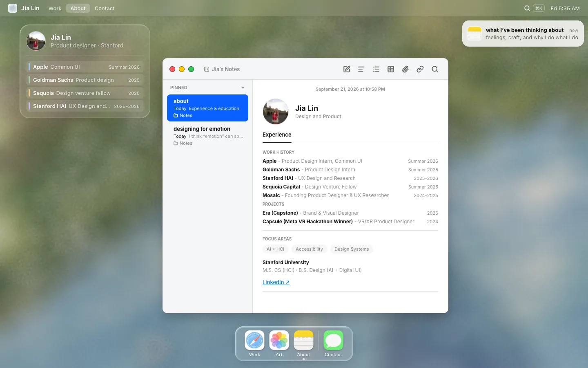Click the Stanford HAI UX Design and Research entry
This screenshot has width=588, height=368.
coord(350,178)
